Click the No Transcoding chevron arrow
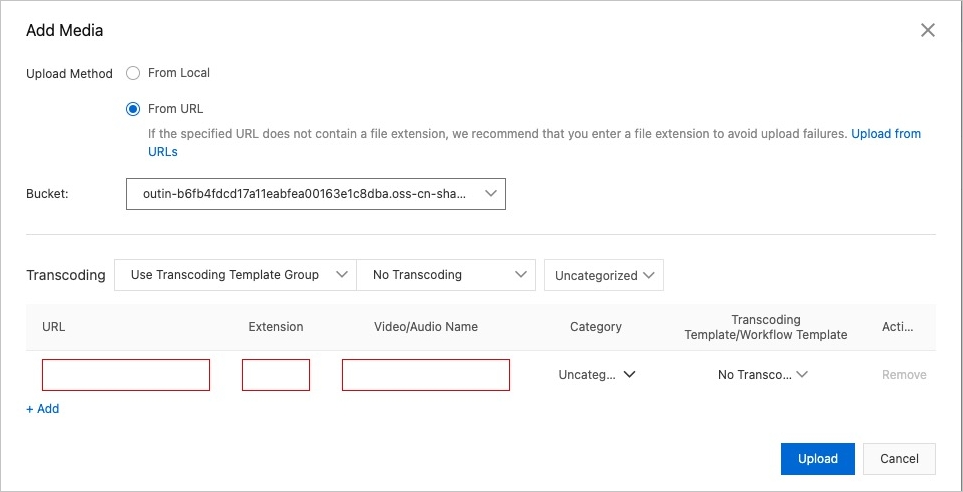This screenshot has height=492, width=963. tap(520, 275)
